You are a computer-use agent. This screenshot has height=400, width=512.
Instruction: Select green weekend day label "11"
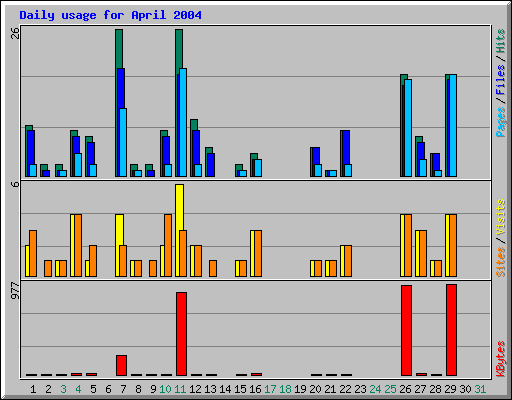coord(180,389)
